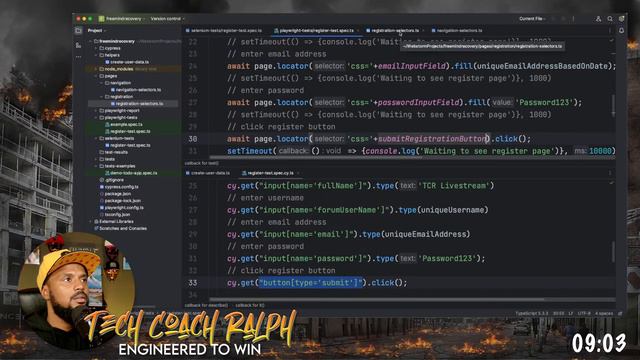Click TypeScript version in status bar
The width and height of the screenshot is (640, 360).
(x=531, y=313)
